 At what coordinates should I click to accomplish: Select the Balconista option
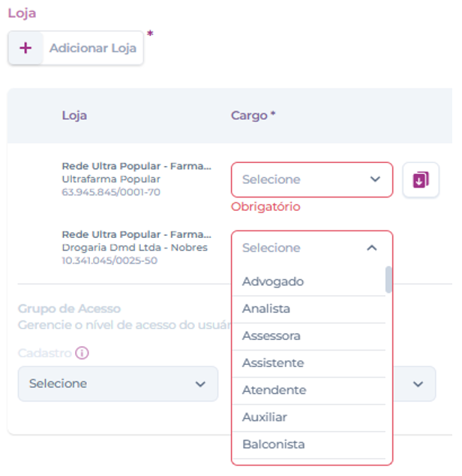274,444
